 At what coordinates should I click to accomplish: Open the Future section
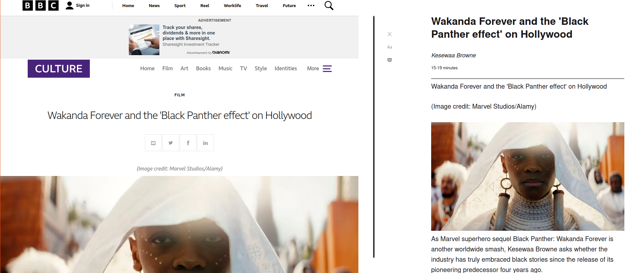pyautogui.click(x=289, y=6)
